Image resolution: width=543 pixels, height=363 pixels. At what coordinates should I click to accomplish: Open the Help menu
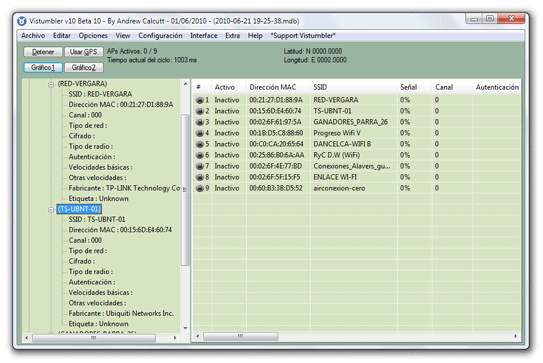click(x=255, y=36)
